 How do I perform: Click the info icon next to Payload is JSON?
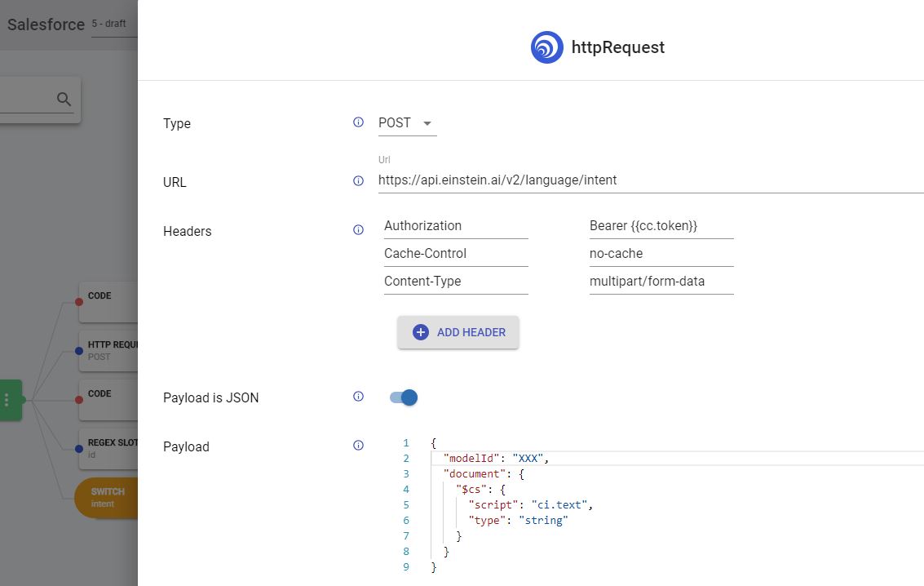point(358,396)
